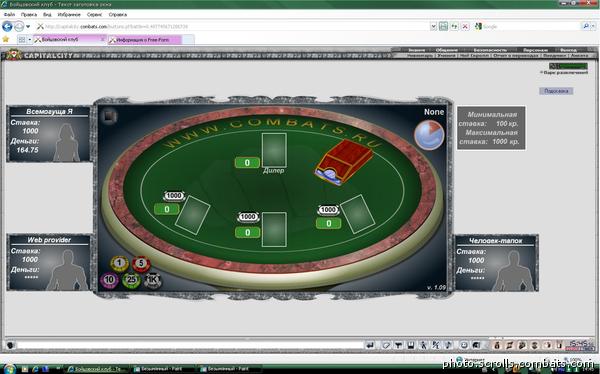600x374 pixels.
Task: Open the Вид menu
Action: pos(47,15)
